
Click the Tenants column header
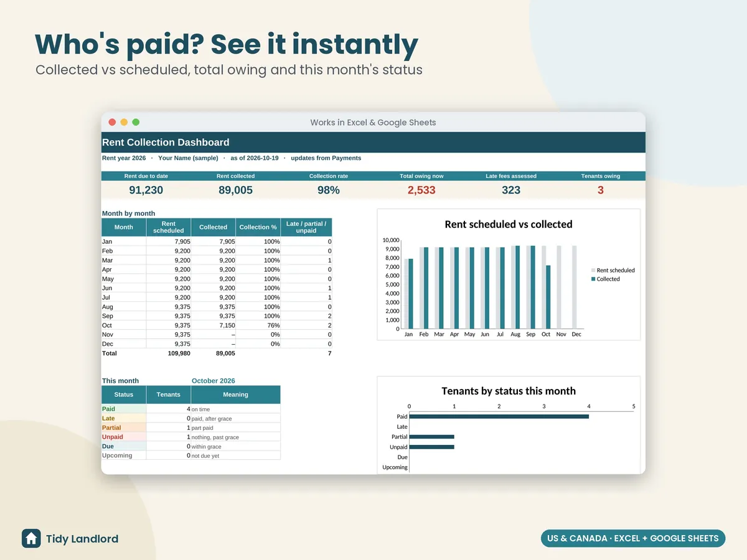[x=169, y=394]
